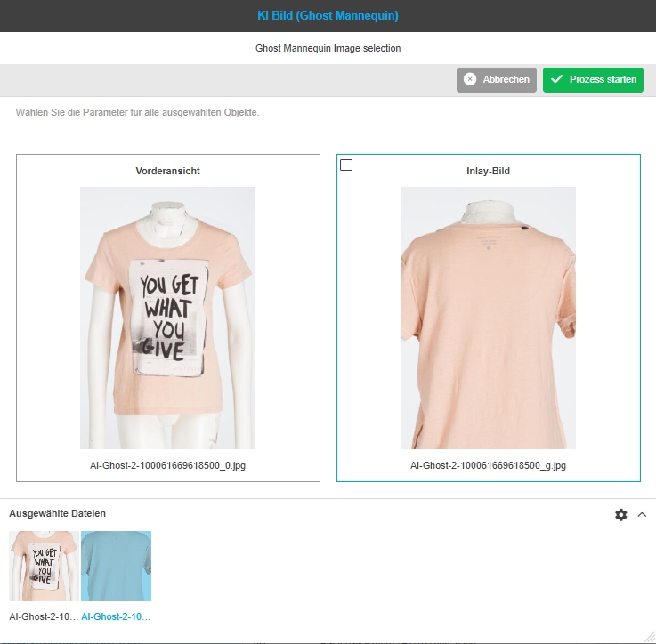The height and width of the screenshot is (644, 656).
Task: Tick the checkbox on the Inlay-Bild card
Action: coord(346,165)
